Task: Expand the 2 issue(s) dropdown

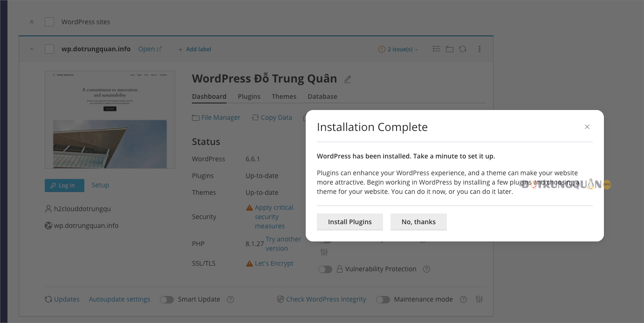Action: click(x=398, y=49)
